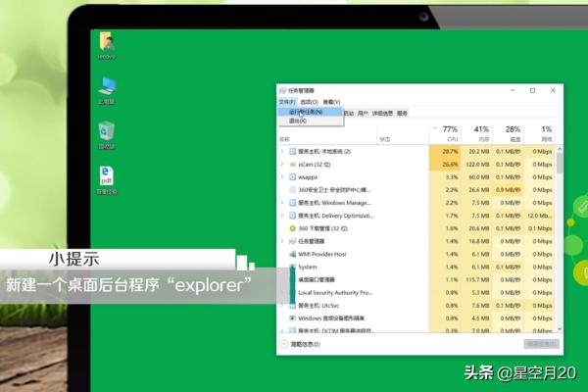Open the pdf file desktop icon
Screen dimensions: 588x392
click(x=107, y=180)
